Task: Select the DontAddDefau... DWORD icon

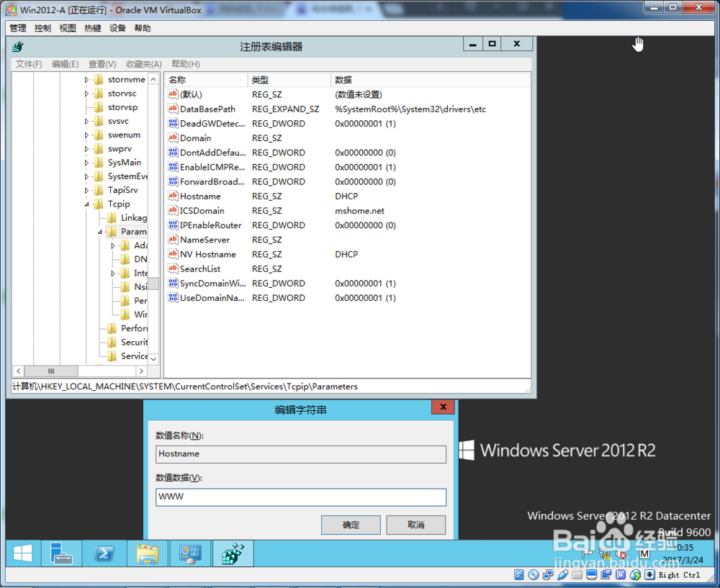Action: pos(173,153)
